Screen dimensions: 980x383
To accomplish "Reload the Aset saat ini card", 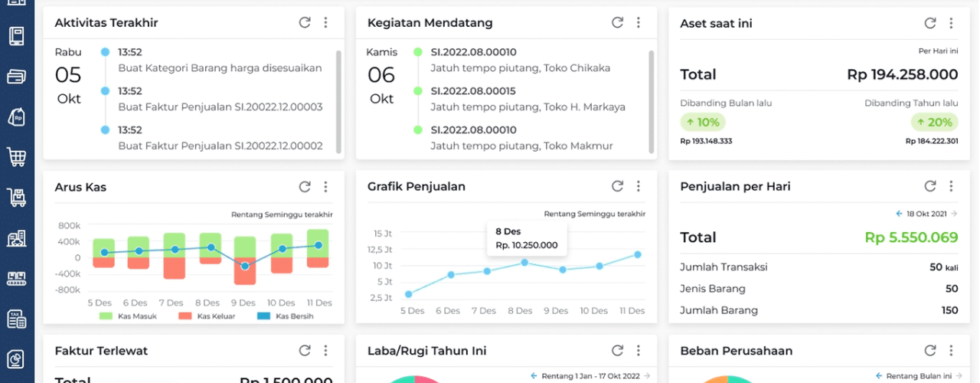I will click(x=930, y=23).
